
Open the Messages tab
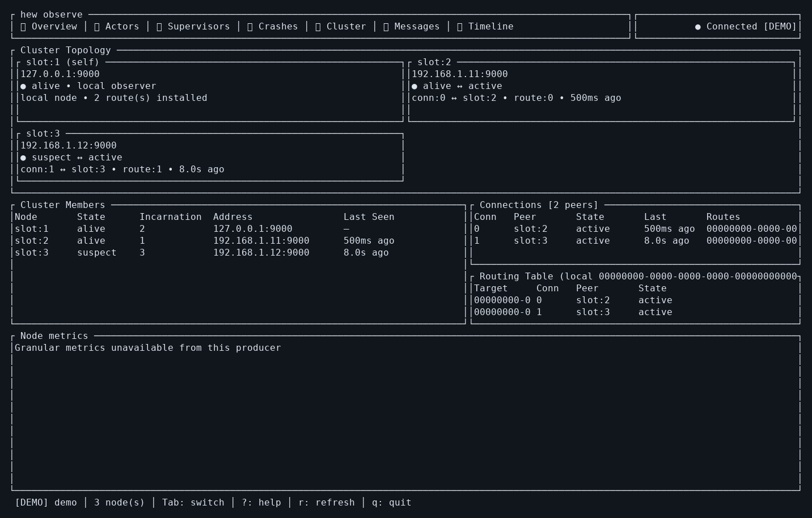tap(412, 27)
